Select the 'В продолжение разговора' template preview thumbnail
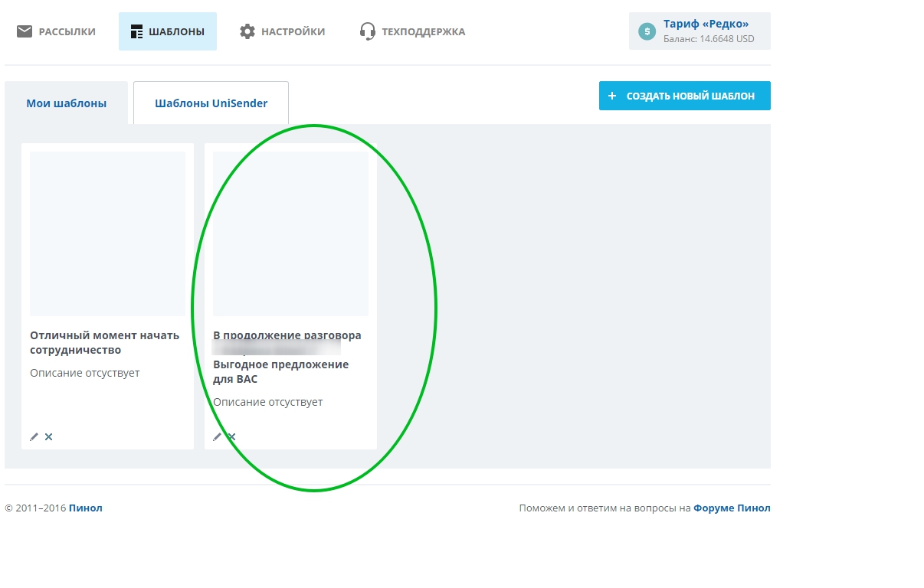The image size is (924, 588). (x=290, y=234)
